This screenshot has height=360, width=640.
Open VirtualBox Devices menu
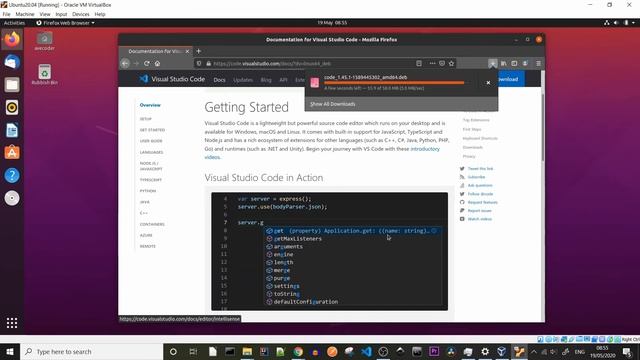coord(80,14)
